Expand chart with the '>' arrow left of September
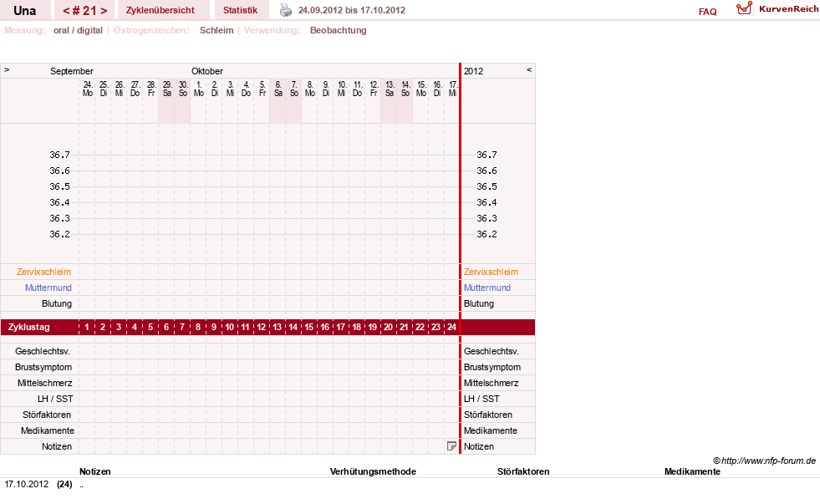This screenshot has height=504, width=820. [7, 69]
